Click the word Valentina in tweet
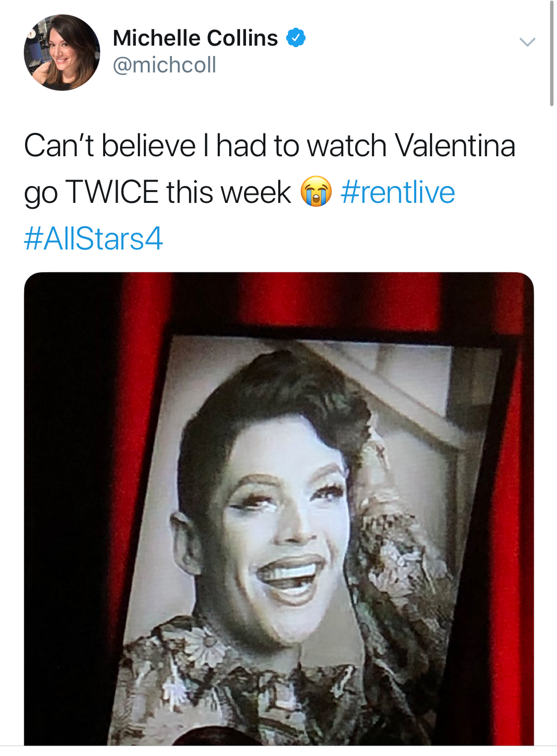The image size is (557, 756). pyautogui.click(x=455, y=146)
